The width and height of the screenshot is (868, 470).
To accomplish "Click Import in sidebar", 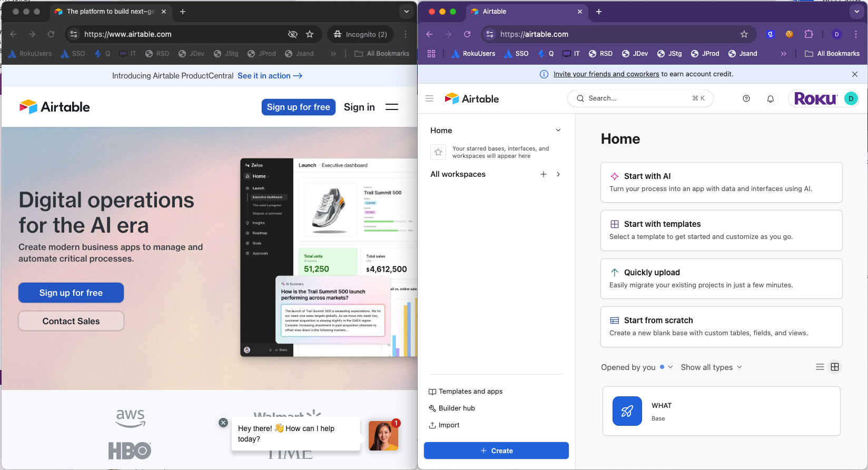I will [444, 425].
